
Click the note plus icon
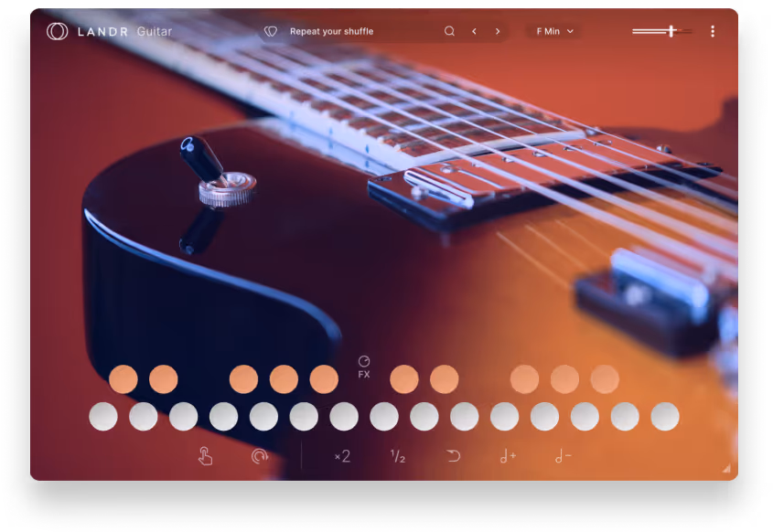click(508, 456)
